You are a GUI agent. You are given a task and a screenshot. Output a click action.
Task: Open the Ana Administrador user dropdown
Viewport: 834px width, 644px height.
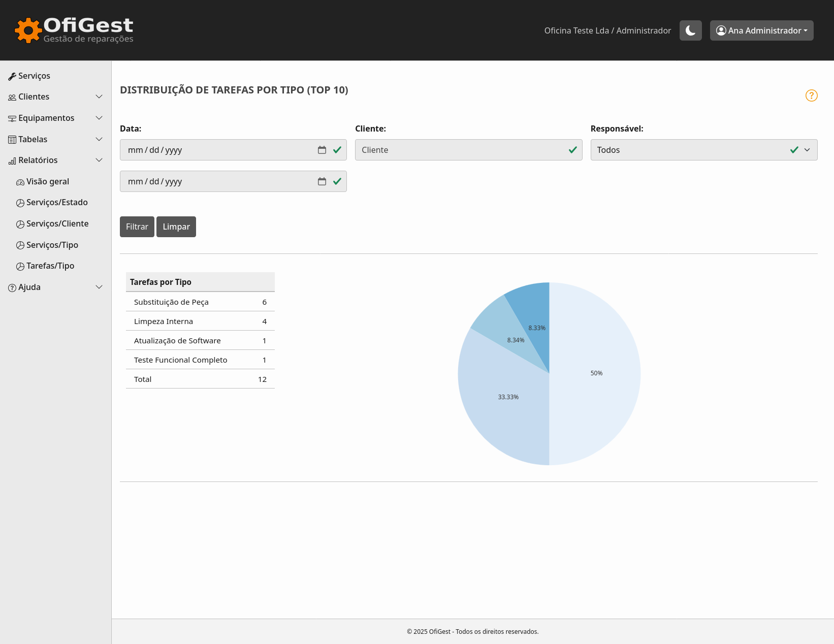(x=761, y=30)
